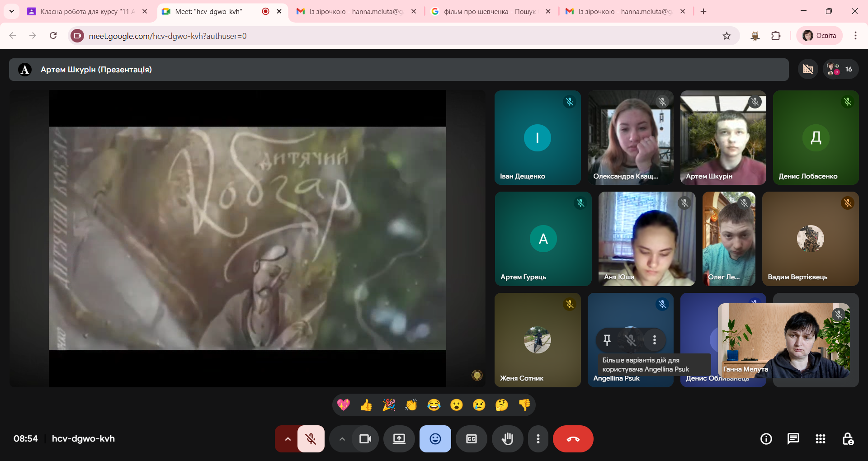The height and width of the screenshot is (461, 868).
Task: Close the 'фільм про шевченка' tab
Action: (548, 11)
